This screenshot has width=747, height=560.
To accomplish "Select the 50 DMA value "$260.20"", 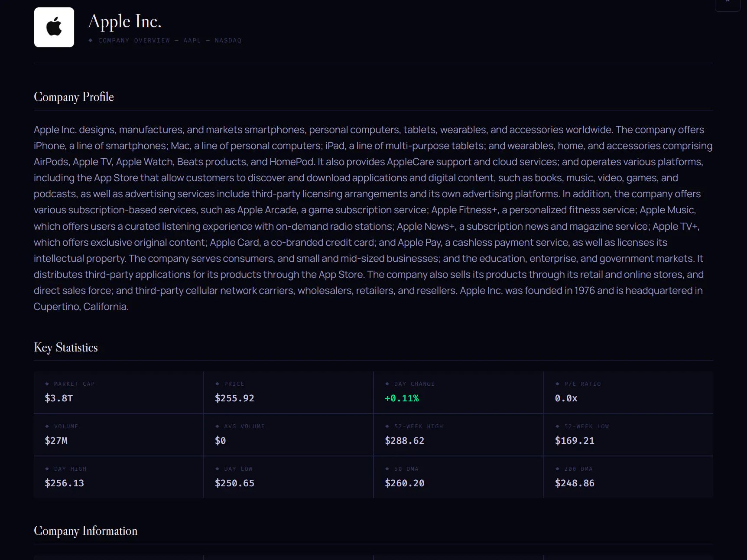I will [x=405, y=483].
